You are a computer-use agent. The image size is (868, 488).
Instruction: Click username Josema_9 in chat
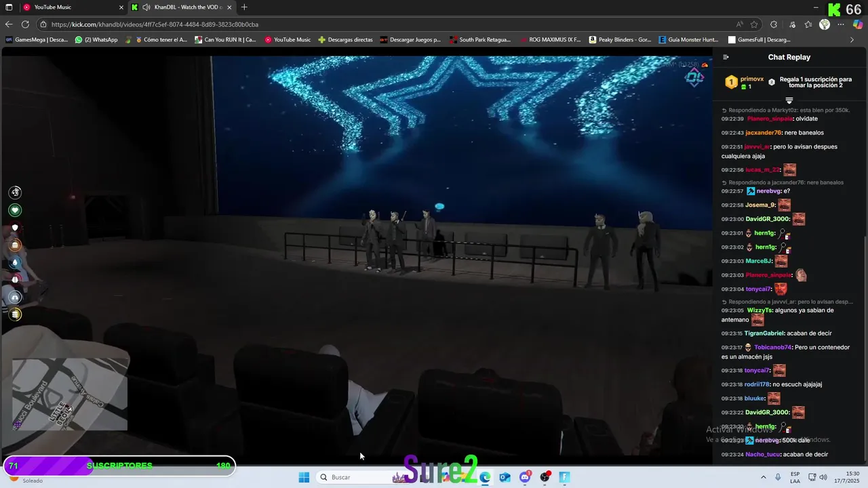[x=760, y=205]
